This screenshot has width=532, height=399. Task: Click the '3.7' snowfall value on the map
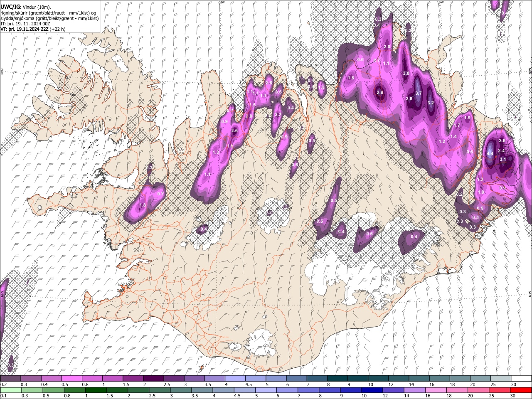419,93
